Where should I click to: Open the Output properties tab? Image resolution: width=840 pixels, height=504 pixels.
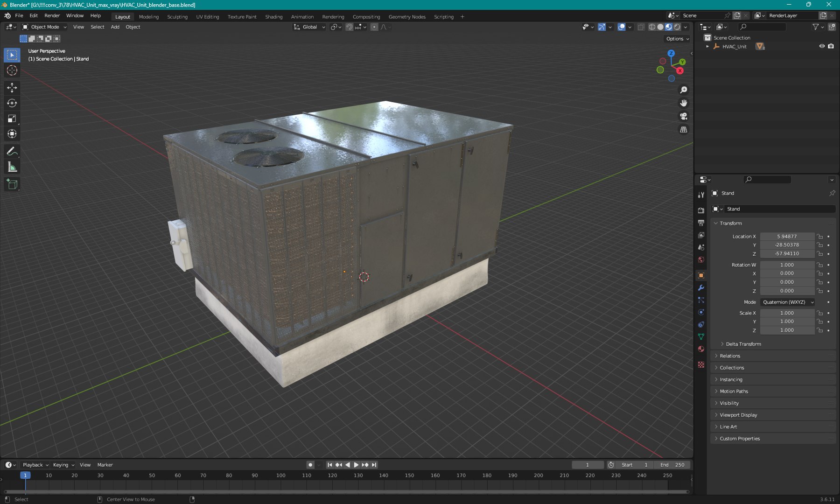(x=701, y=223)
